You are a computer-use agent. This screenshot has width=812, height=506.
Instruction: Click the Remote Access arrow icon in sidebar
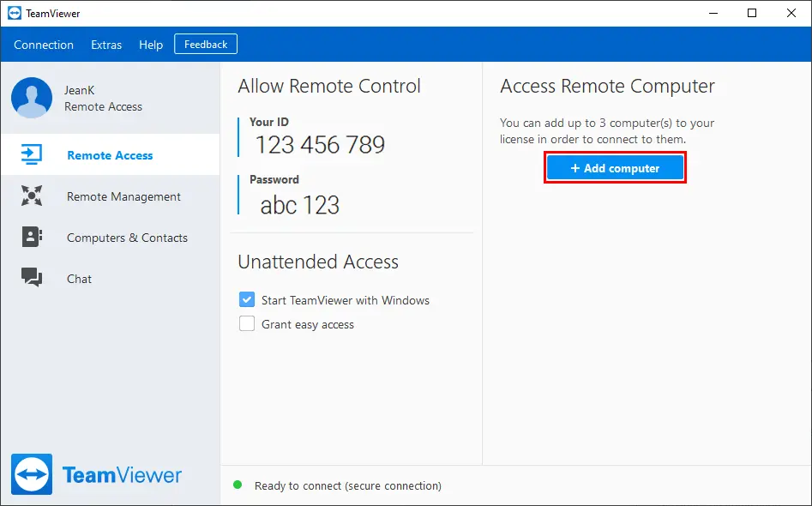(32, 154)
